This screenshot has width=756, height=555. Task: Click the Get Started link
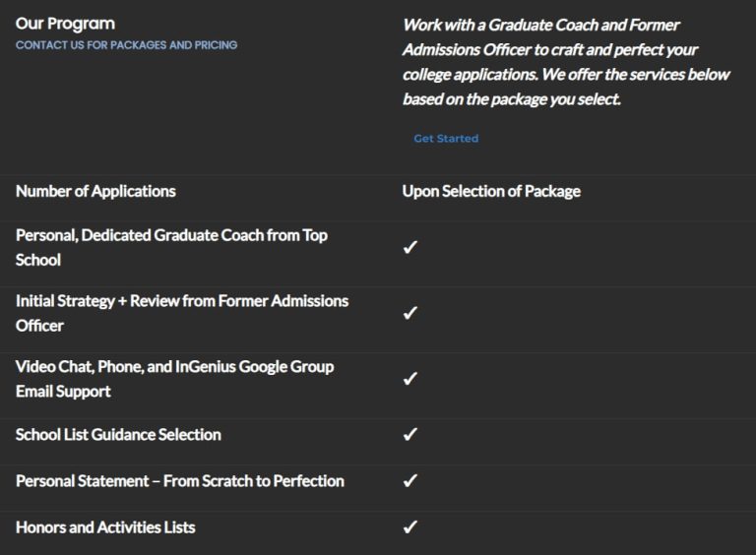pyautogui.click(x=446, y=139)
